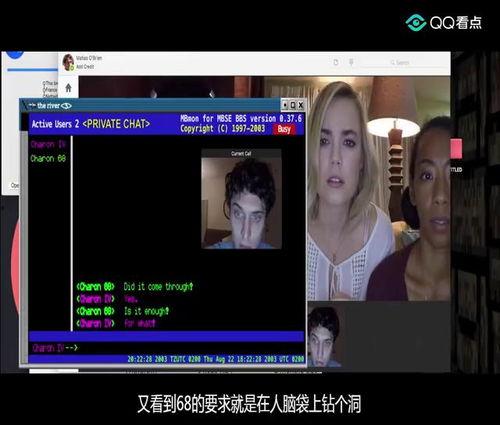Click the red Busy status indicator
Screen dimensions: 500x425
coord(284,129)
